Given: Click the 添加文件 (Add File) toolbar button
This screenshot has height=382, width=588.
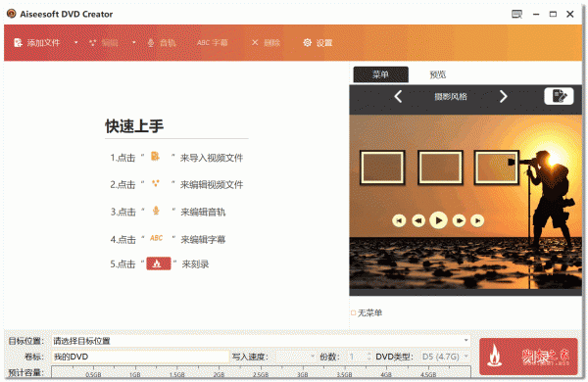Looking at the screenshot, I should (x=37, y=43).
